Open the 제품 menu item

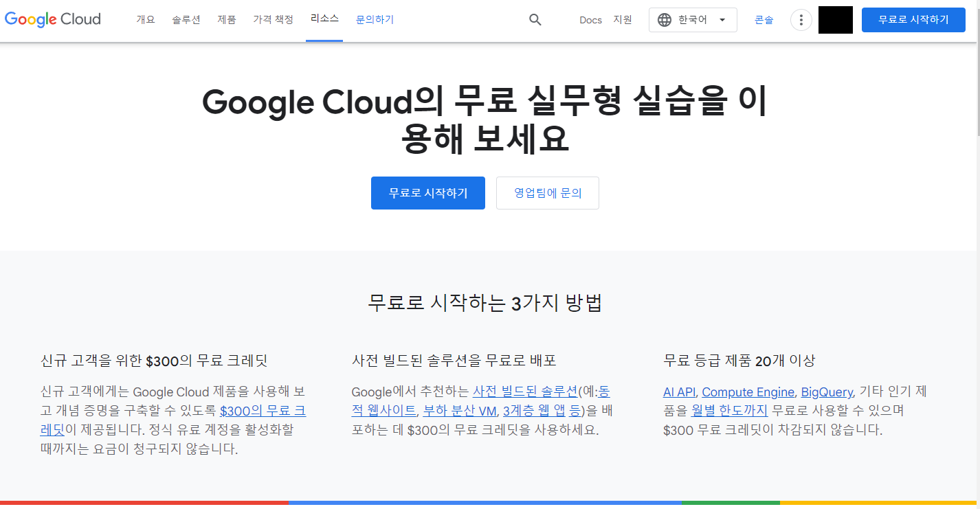[227, 20]
